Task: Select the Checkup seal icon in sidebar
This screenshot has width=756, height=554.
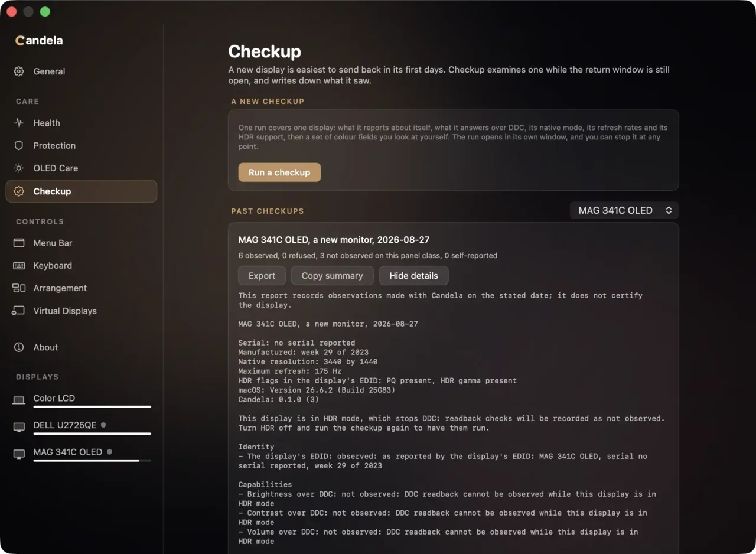Action: [x=19, y=191]
